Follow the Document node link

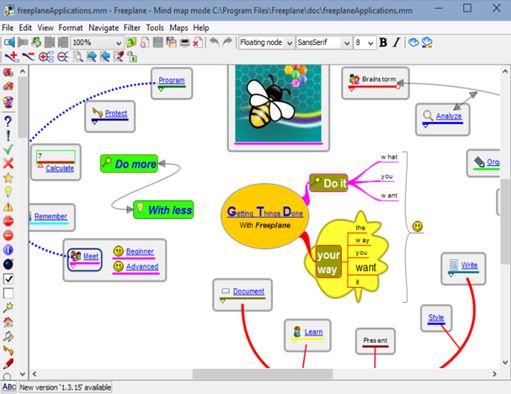(x=249, y=291)
